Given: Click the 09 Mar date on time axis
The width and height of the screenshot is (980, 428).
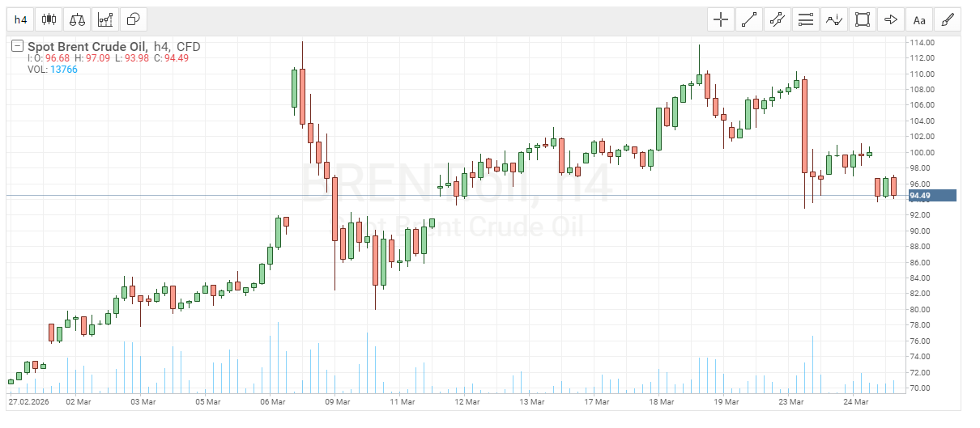Looking at the screenshot, I should (x=337, y=401).
